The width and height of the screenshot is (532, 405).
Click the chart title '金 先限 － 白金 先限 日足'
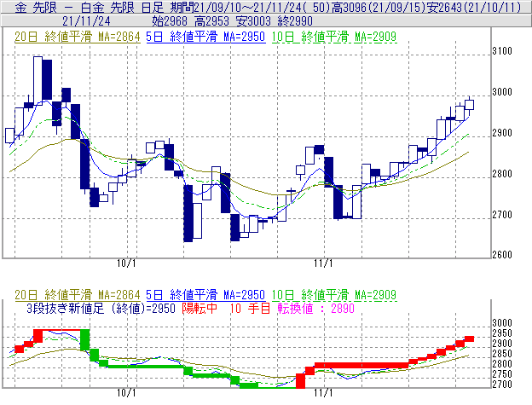tap(90, 7)
